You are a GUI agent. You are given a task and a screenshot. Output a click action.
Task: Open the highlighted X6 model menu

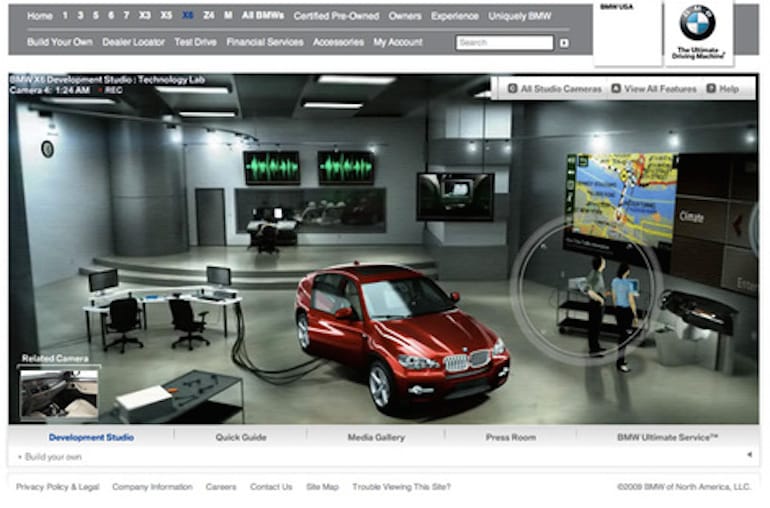point(188,16)
